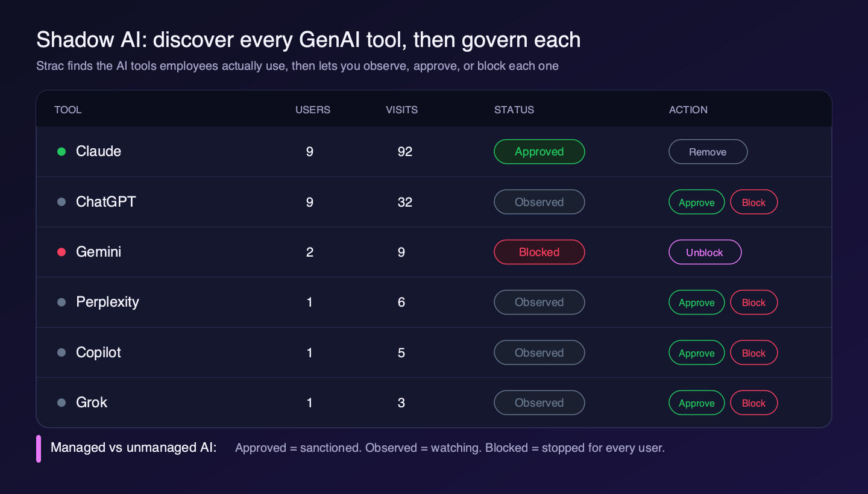Click the Observed status pill for Copilot
This screenshot has width=868, height=494.
click(539, 352)
